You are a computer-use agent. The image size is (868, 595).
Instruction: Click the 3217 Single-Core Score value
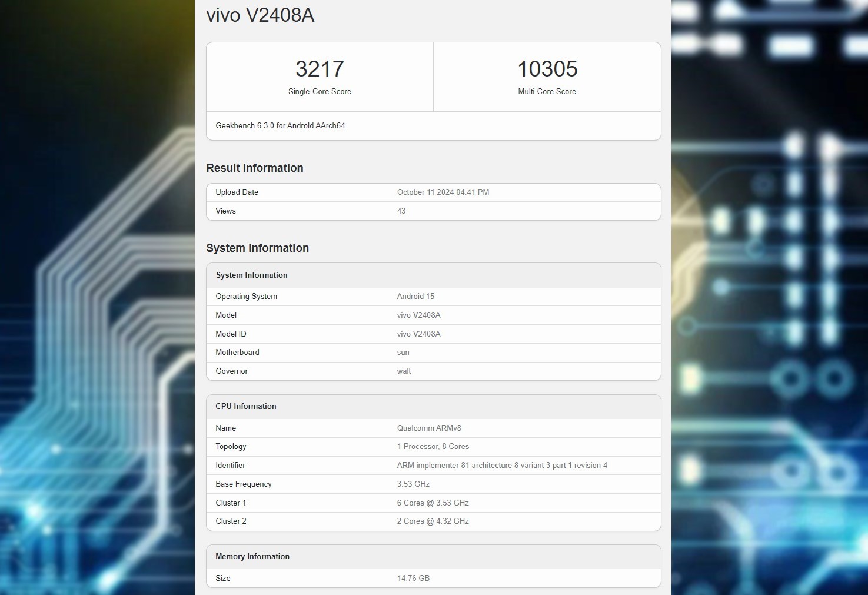click(320, 69)
